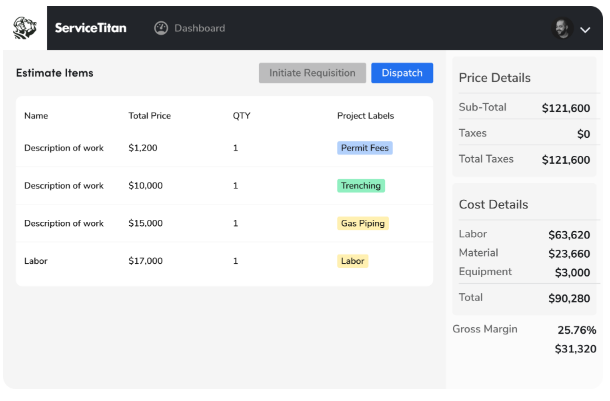Select the Permit Fees label tag
Viewport: 610px width, 401px height.
(364, 148)
